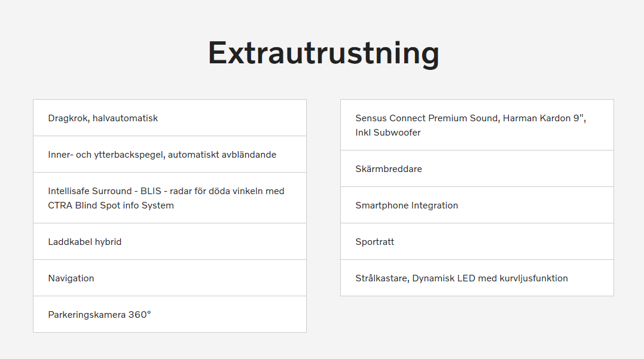644x359 pixels.
Task: Select Strålkastare, Dynamisk LED row
Action: [x=477, y=278]
